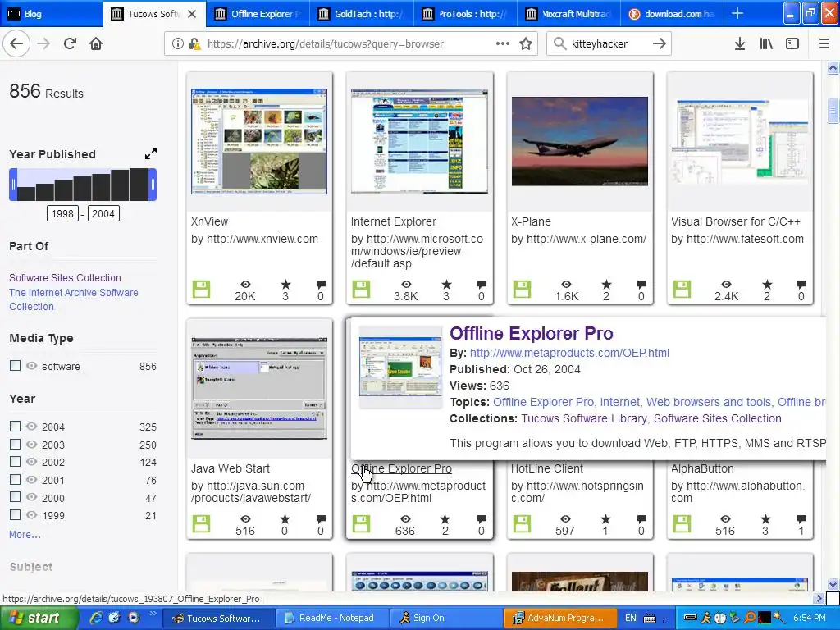Switch to the ProTools tab
The image size is (840, 630).
pos(466,14)
